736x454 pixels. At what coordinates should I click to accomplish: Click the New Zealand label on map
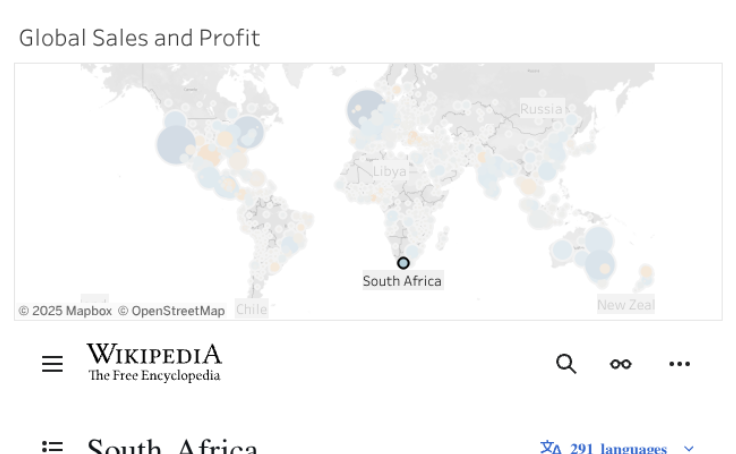[x=626, y=305]
